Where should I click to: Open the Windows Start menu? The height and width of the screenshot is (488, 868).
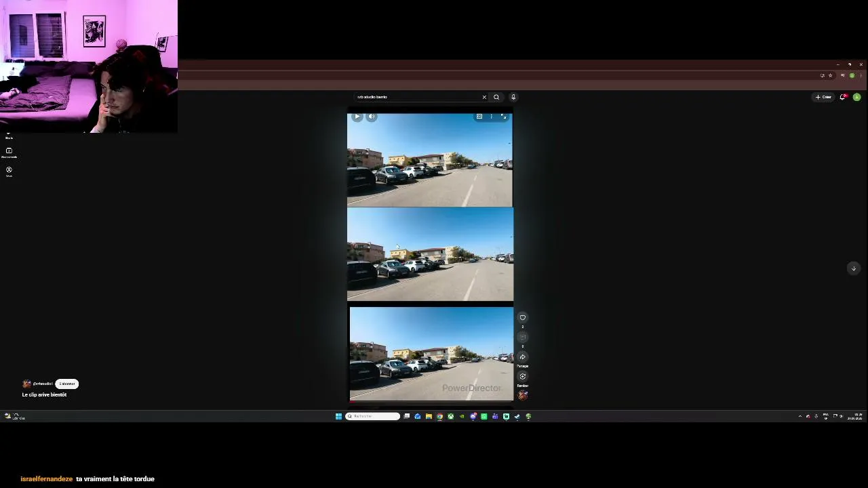click(x=338, y=416)
